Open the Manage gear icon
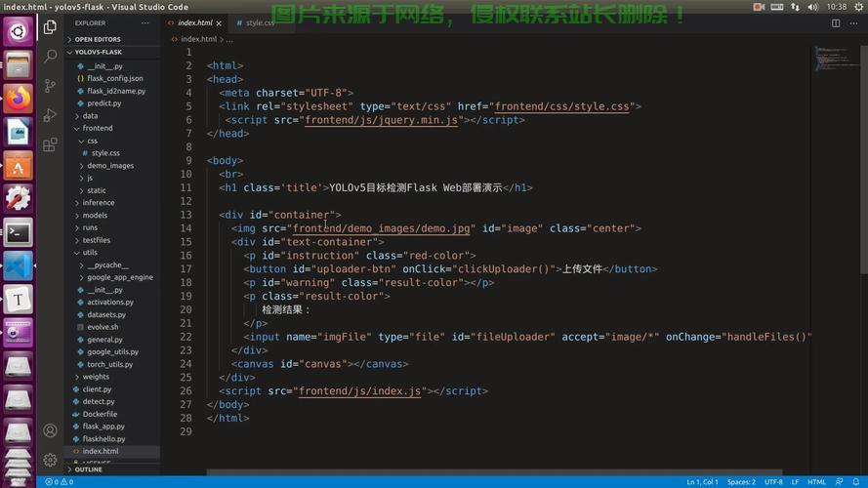Viewport: 868px width, 488px height. 50,460
